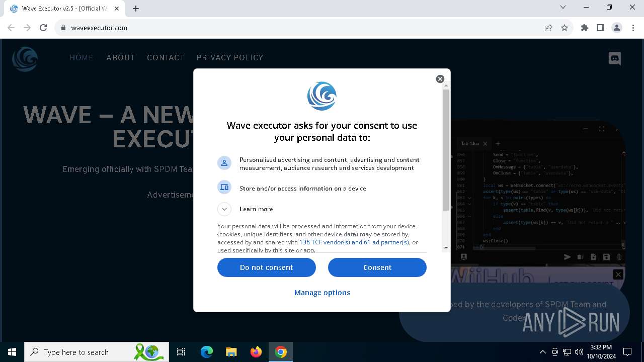This screenshot has width=644, height=362.
Task: Open Manage options link
Action: pyautogui.click(x=322, y=293)
